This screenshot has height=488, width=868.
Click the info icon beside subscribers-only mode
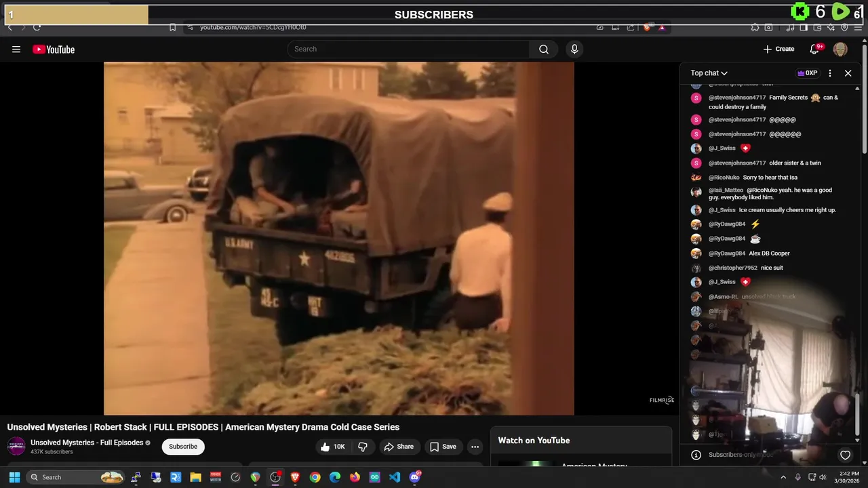(696, 455)
